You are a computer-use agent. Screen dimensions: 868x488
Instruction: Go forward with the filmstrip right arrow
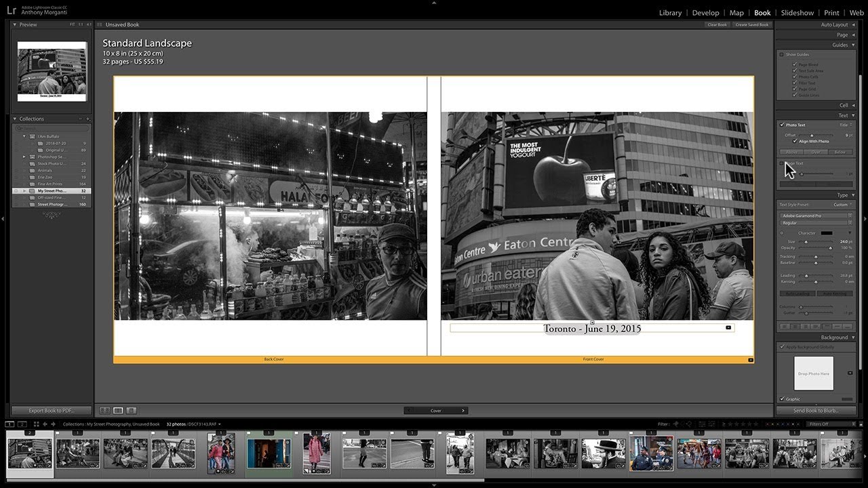(53, 424)
